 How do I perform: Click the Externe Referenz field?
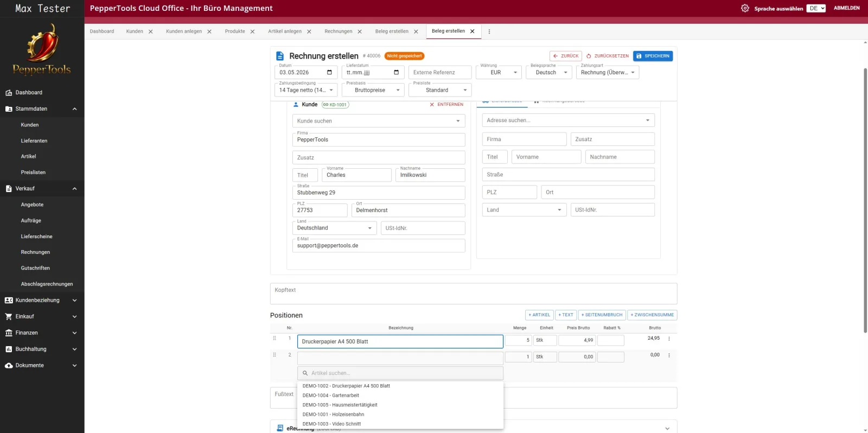(440, 72)
